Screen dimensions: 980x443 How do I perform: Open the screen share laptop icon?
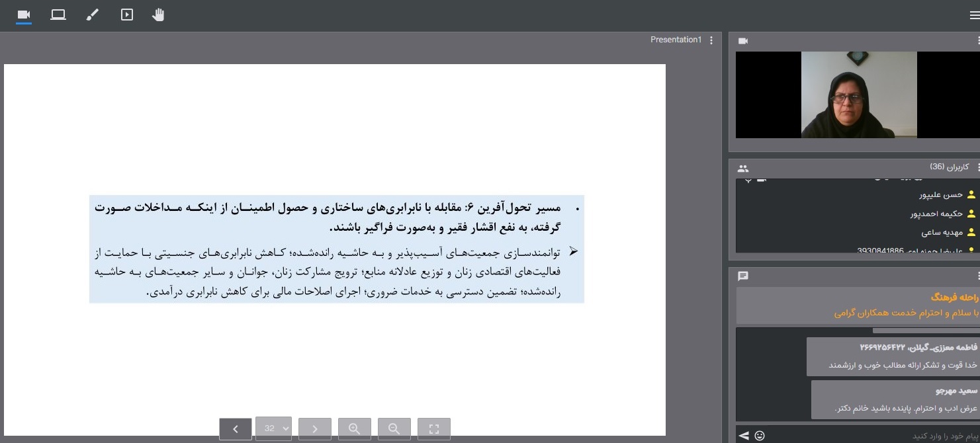pos(58,15)
